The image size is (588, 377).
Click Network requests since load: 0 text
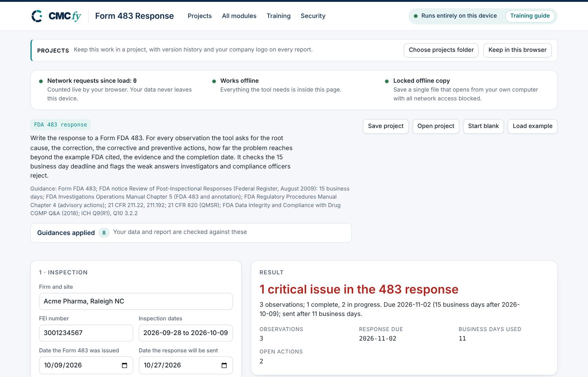pos(92,81)
